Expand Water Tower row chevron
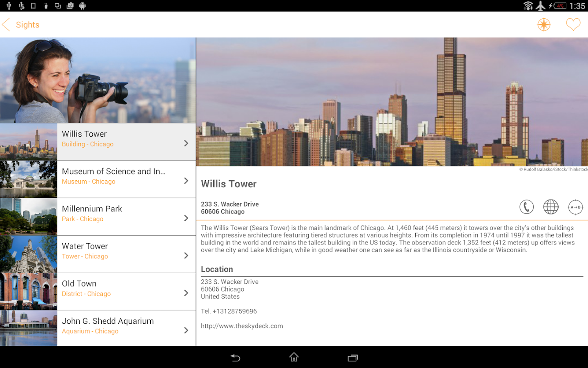 point(186,256)
